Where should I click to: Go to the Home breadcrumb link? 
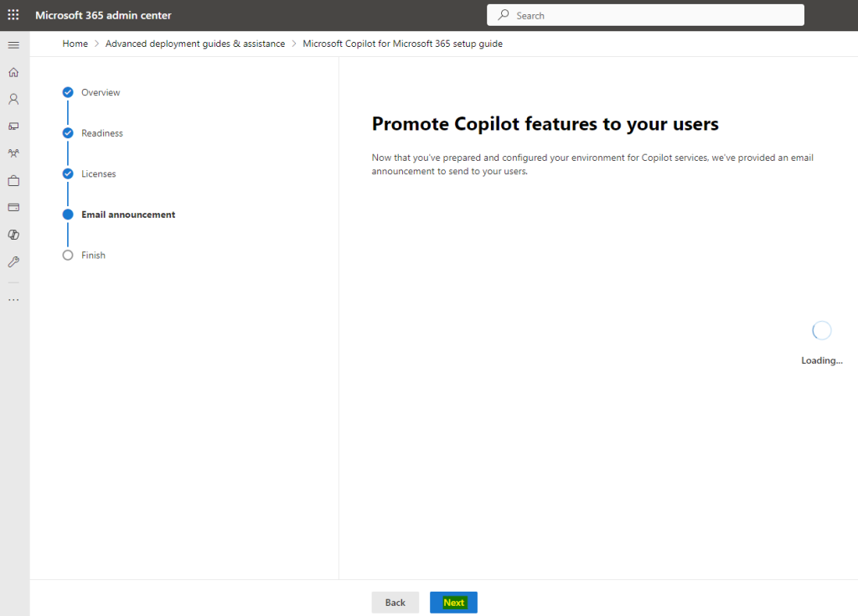(x=75, y=44)
